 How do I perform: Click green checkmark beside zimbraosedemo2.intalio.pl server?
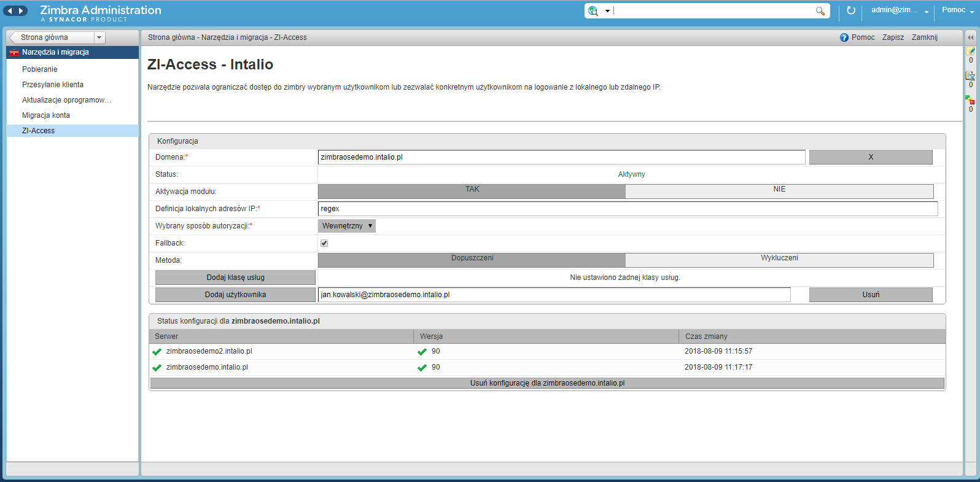(x=157, y=352)
